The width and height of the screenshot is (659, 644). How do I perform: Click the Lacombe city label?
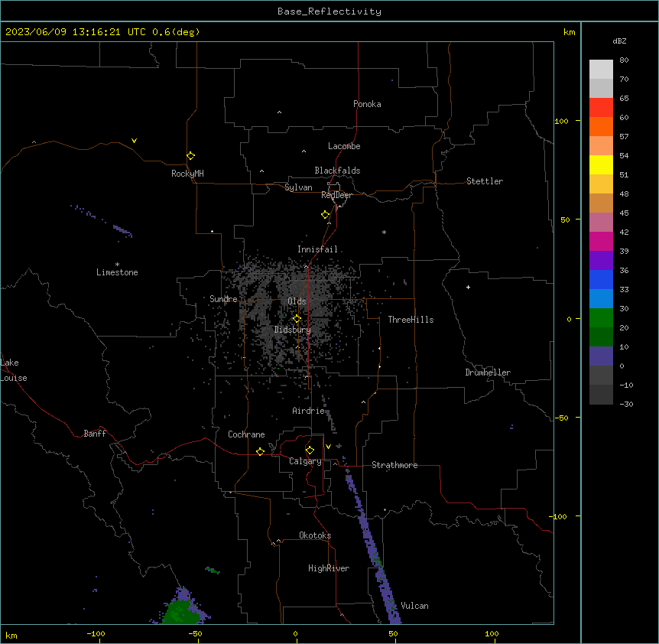(x=344, y=146)
